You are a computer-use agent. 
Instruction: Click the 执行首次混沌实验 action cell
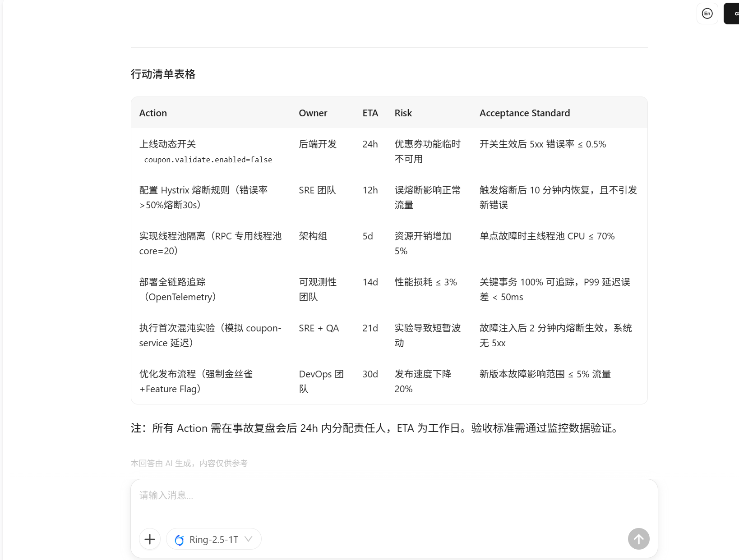pos(210,335)
